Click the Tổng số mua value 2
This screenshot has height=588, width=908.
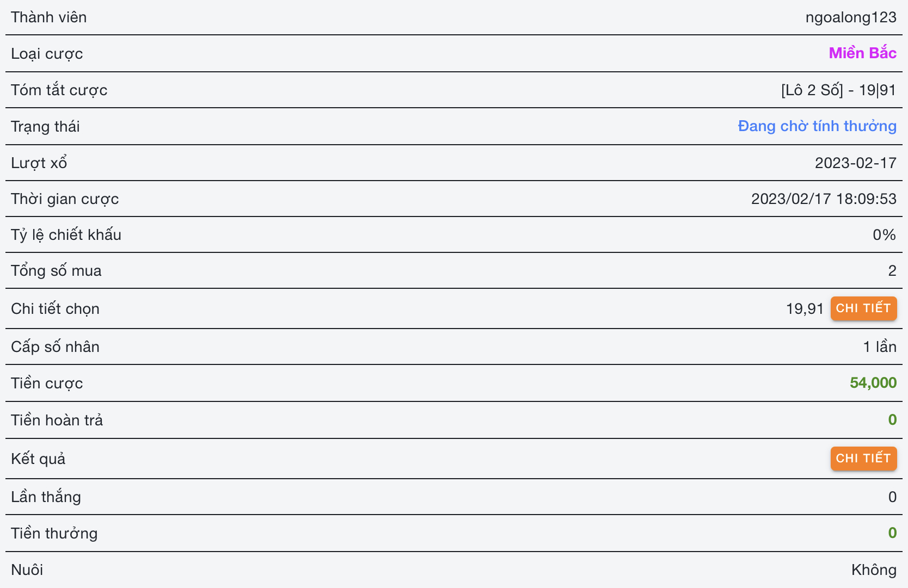point(892,270)
